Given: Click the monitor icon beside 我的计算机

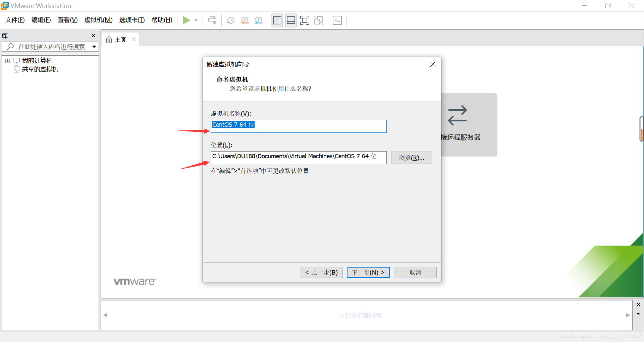Looking at the screenshot, I should click(16, 61).
